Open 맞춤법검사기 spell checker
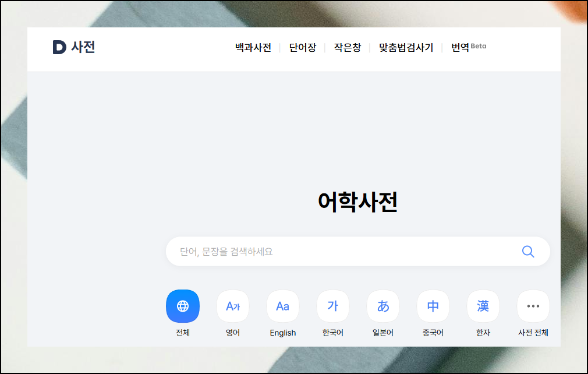Screen dimensions: 588x374 406,48
